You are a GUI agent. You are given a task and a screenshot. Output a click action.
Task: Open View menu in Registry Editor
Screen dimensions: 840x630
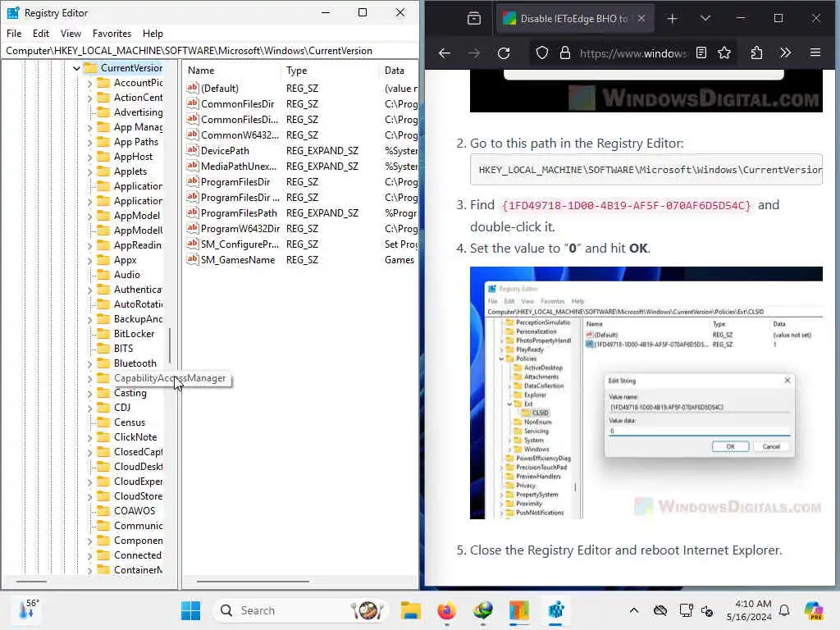pos(71,33)
